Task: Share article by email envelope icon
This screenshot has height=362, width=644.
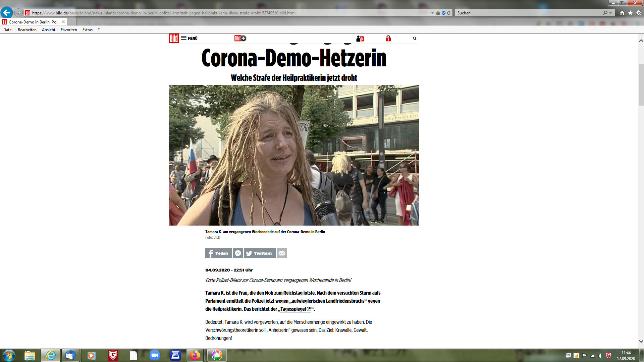Action: (x=282, y=253)
